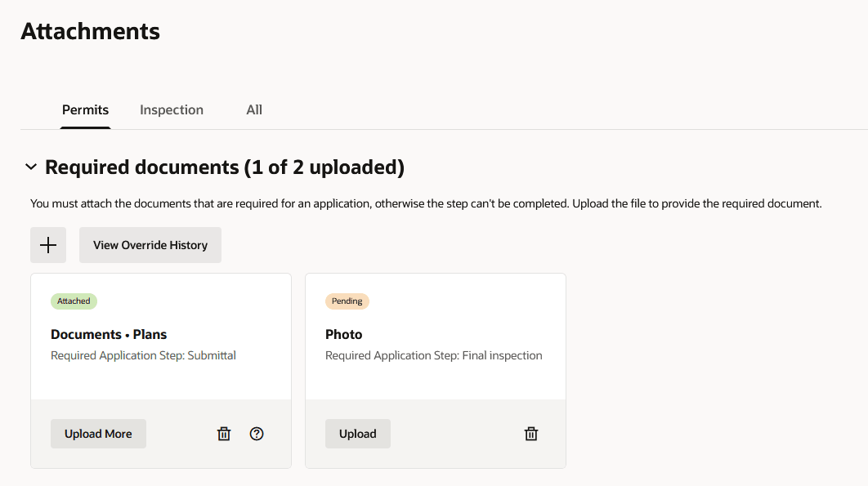Delete the Photo attachment via trash icon
868x486 pixels.
(530, 434)
